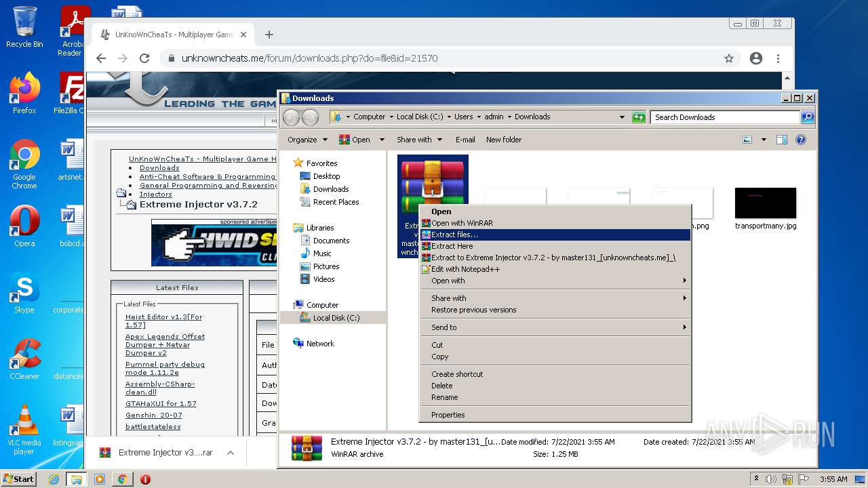
Task: Select Edit with Notepad++
Action: point(555,269)
